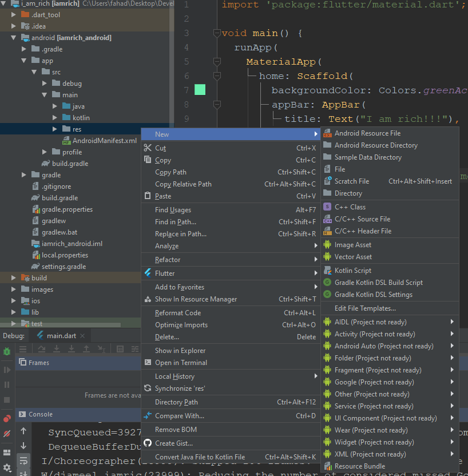Click the green color swatch in gutter
Screen dimensions: 468x476
[x=200, y=90]
